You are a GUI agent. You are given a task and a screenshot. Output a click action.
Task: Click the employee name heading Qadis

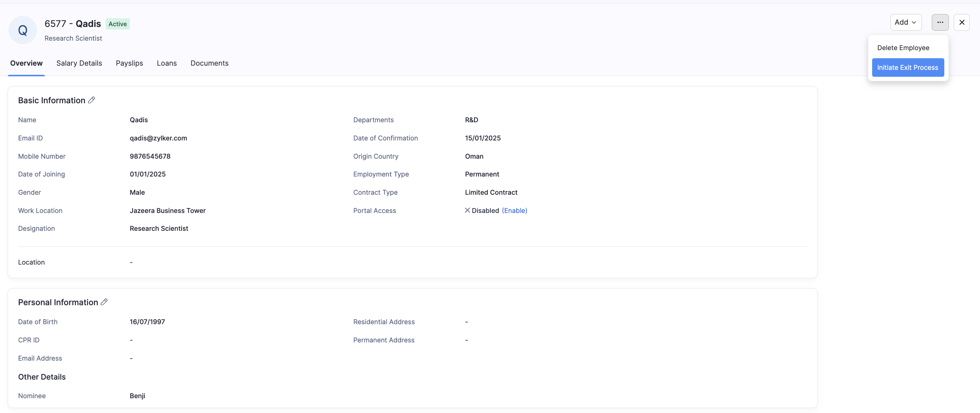click(88, 24)
